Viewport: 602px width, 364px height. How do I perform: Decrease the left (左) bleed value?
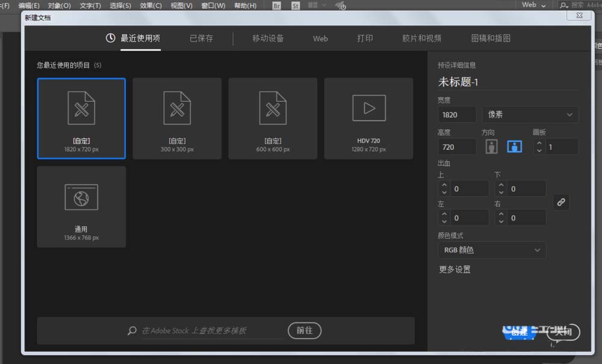coord(444,221)
